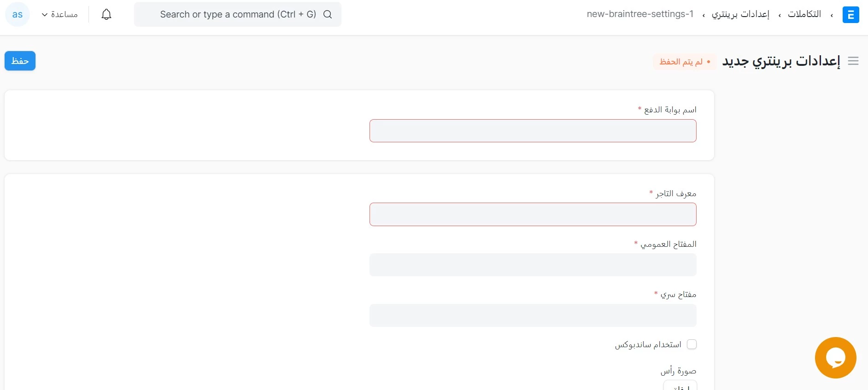Open إعدادات برينتري breadcrumb link
The image size is (868, 390).
(x=740, y=14)
